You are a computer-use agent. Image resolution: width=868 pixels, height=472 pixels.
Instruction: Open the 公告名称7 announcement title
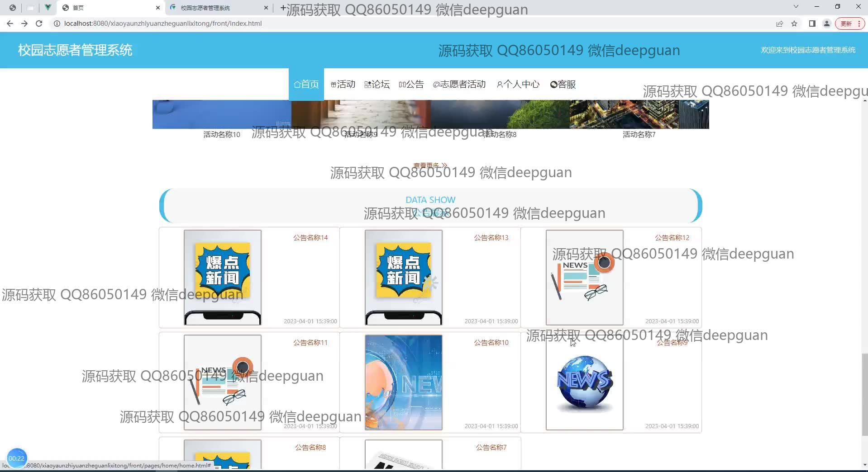(x=491, y=447)
